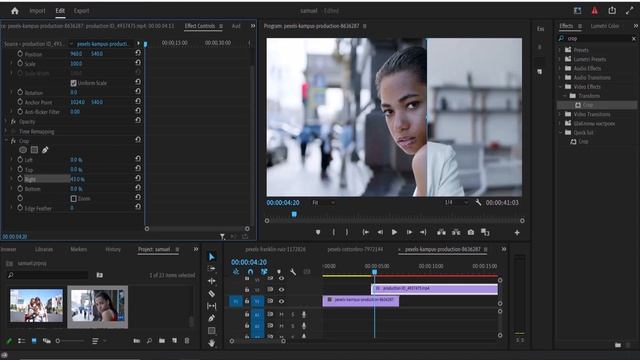Switch to Import tab
The width and height of the screenshot is (640, 360).
tap(37, 11)
